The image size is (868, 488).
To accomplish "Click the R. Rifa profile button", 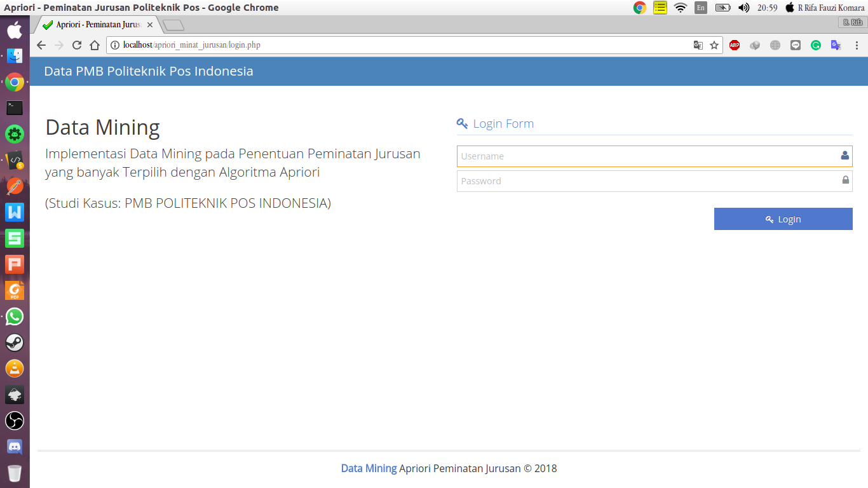I will point(852,22).
